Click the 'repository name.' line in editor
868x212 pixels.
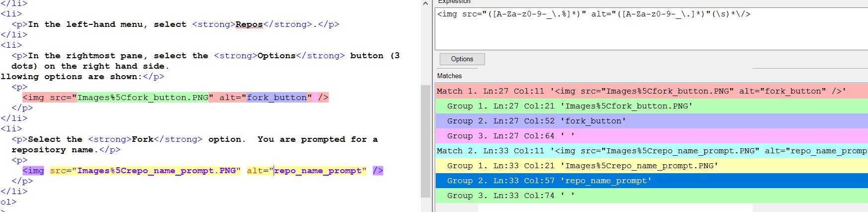pos(66,150)
